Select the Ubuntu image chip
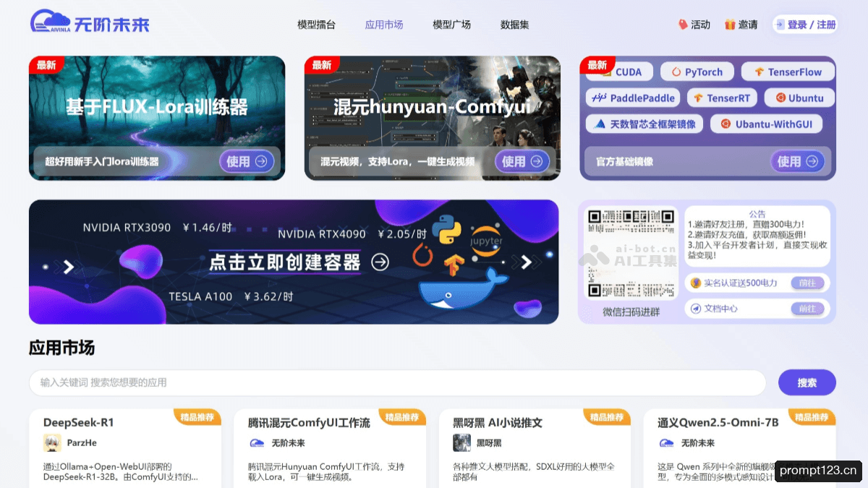 [799, 98]
